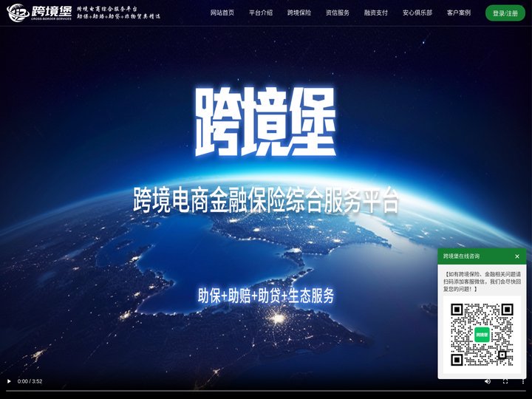This screenshot has height=399, width=532.
Task: Open 融资支付 navigation item
Action: [x=375, y=13]
